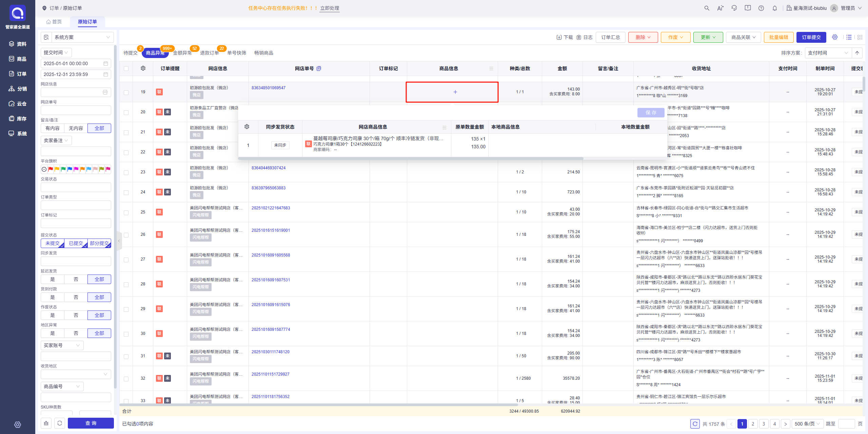
Task: Switch to list view layout icon
Action: pos(849,37)
